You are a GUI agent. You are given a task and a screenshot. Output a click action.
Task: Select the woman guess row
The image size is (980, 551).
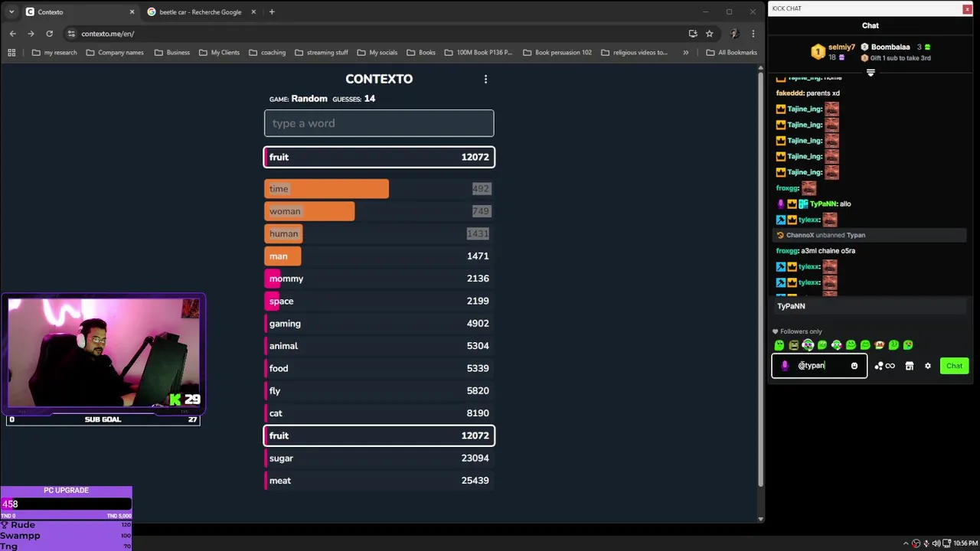click(x=379, y=211)
